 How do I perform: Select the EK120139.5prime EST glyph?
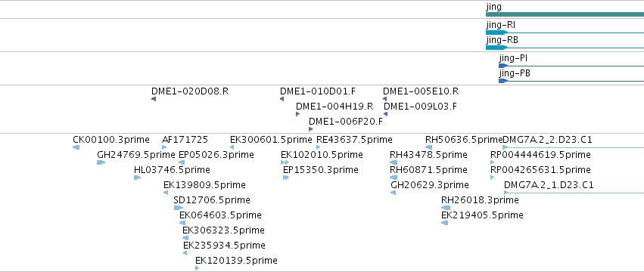(x=198, y=268)
